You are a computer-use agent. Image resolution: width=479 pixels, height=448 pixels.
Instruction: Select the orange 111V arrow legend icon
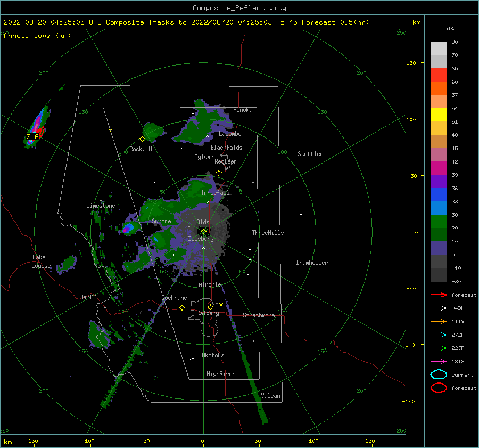tap(439, 321)
